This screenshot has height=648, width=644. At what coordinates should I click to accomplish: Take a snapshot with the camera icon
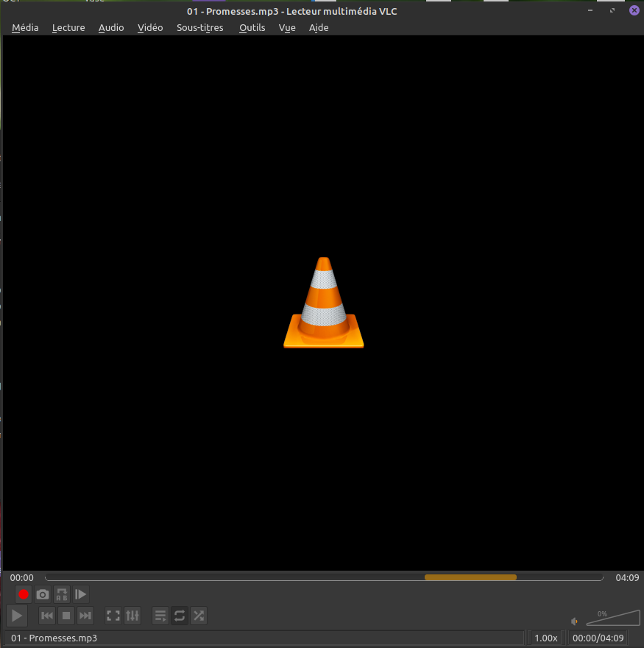point(43,594)
